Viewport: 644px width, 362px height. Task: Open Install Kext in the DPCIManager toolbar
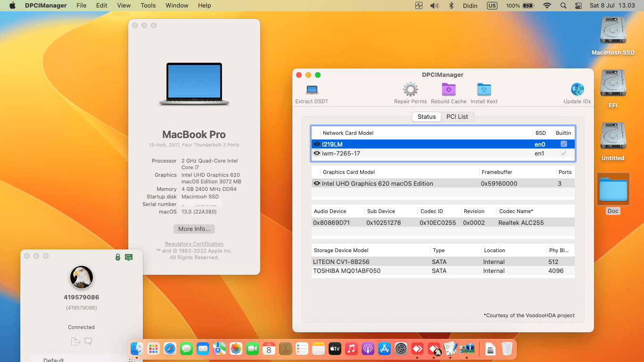pos(484,90)
